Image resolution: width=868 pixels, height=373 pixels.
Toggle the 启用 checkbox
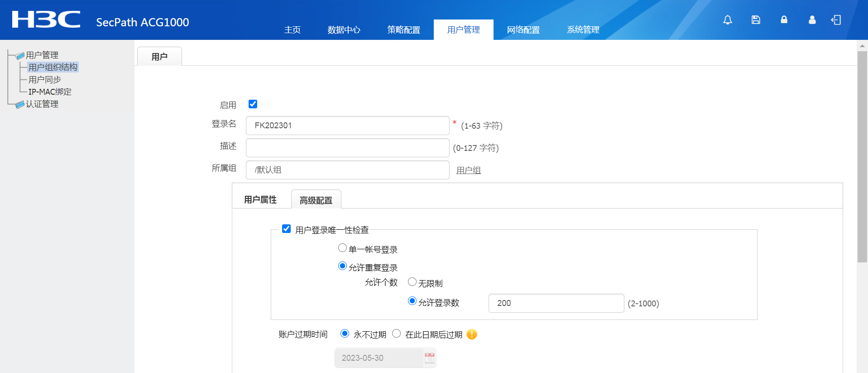point(253,104)
